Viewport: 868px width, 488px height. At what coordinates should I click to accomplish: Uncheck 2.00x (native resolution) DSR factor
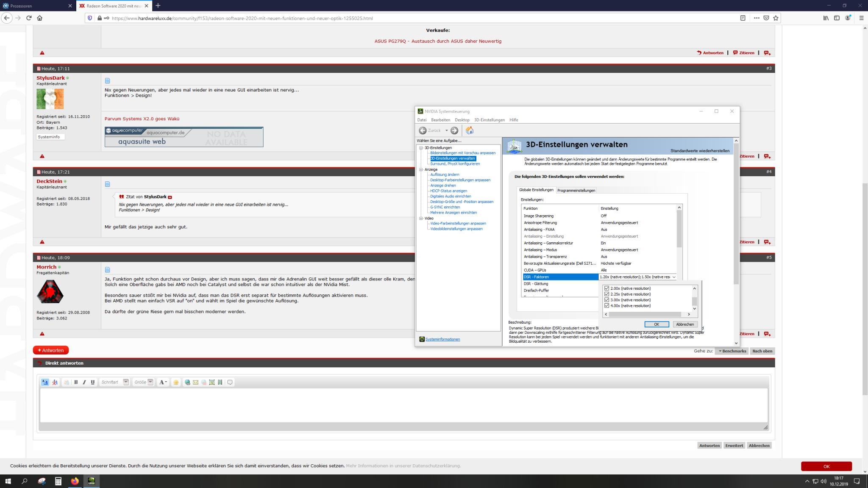(x=606, y=288)
